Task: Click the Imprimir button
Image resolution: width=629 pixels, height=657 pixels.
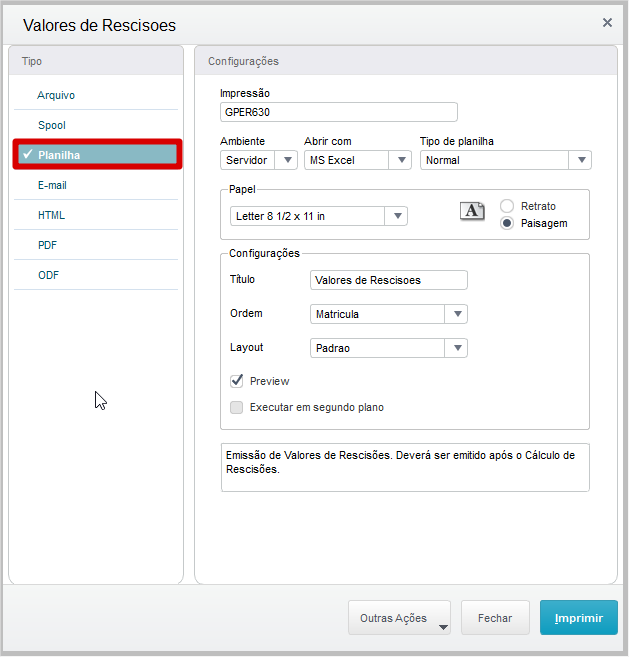Action: click(x=579, y=618)
